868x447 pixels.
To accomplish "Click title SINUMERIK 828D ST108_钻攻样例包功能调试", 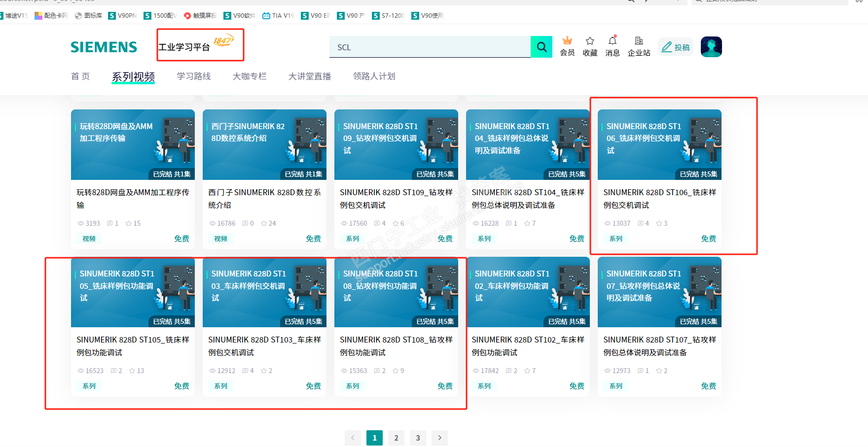I will [396, 346].
